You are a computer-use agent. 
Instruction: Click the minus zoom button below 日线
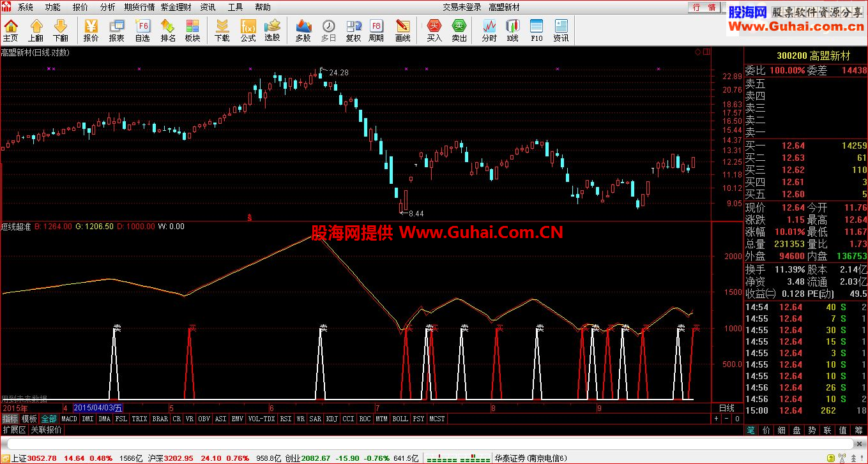coord(727,419)
